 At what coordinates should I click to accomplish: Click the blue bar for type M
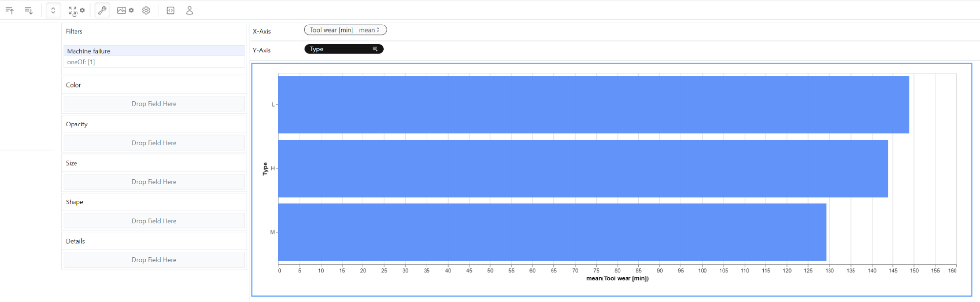[552, 232]
